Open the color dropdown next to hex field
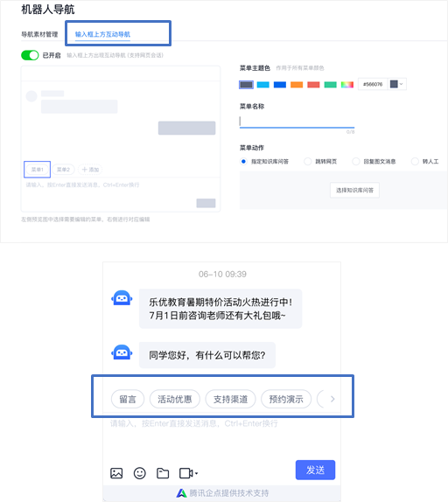 coord(397,84)
